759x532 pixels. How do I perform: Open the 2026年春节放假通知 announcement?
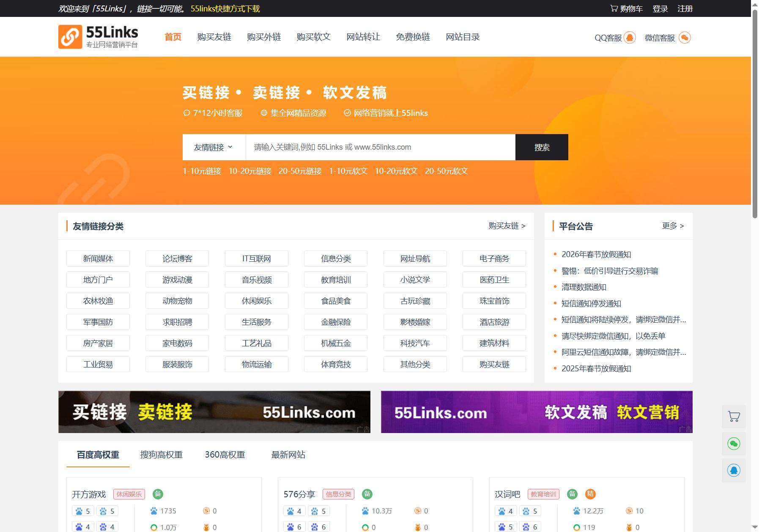[596, 254]
